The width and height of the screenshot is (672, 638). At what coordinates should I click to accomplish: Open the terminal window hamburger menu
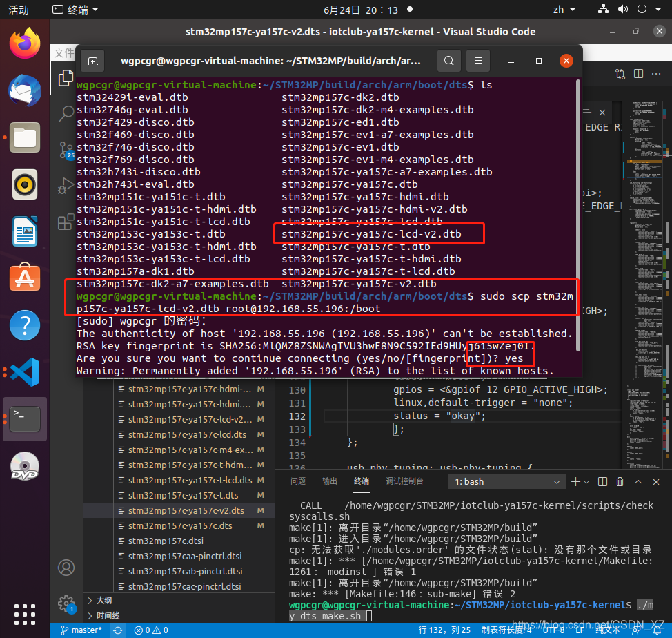(x=478, y=61)
